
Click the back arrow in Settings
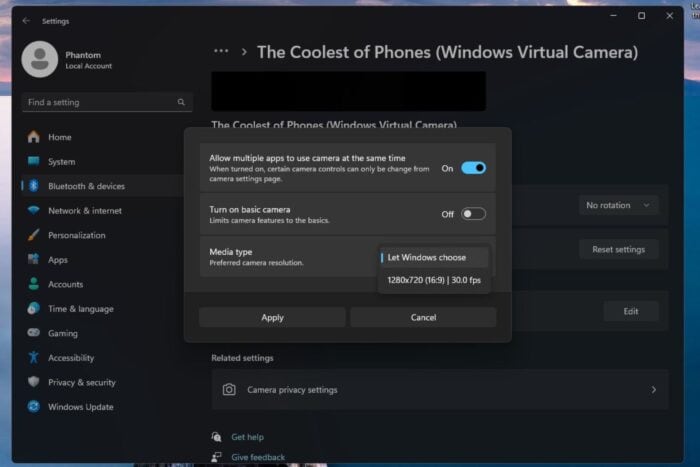click(26, 20)
